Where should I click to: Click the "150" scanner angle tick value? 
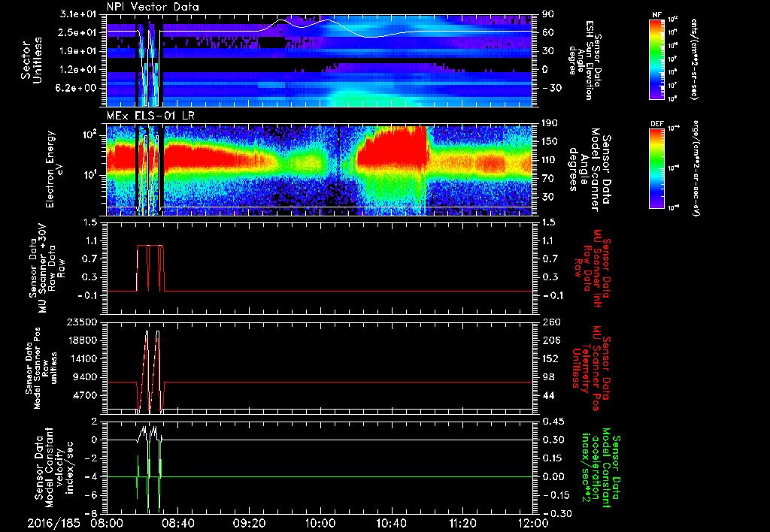(551, 142)
